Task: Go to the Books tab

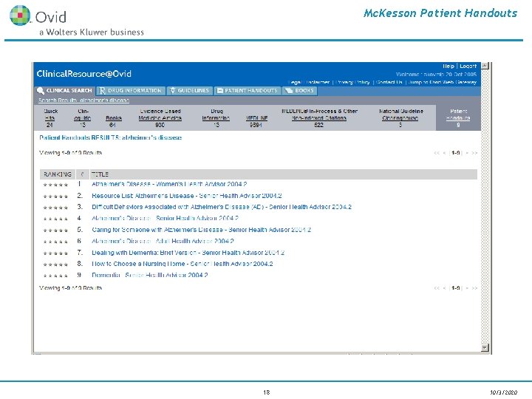Action: (299, 91)
